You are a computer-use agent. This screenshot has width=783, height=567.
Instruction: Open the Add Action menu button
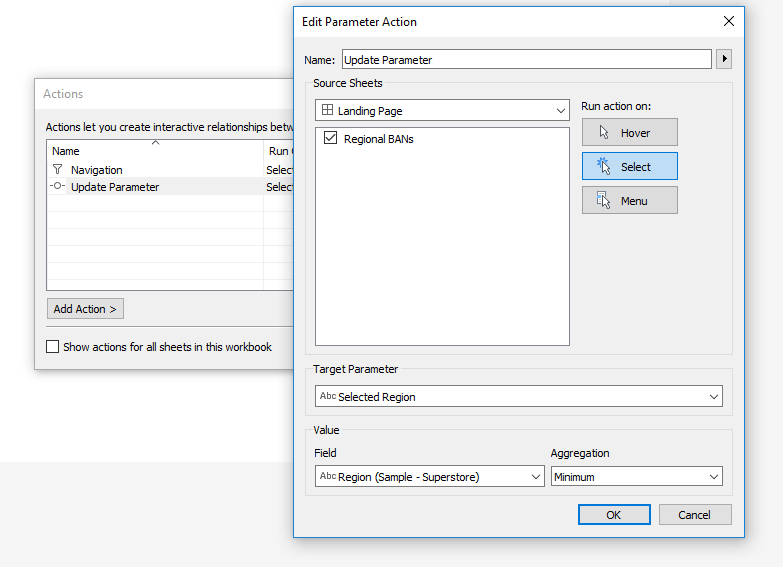[x=85, y=309]
